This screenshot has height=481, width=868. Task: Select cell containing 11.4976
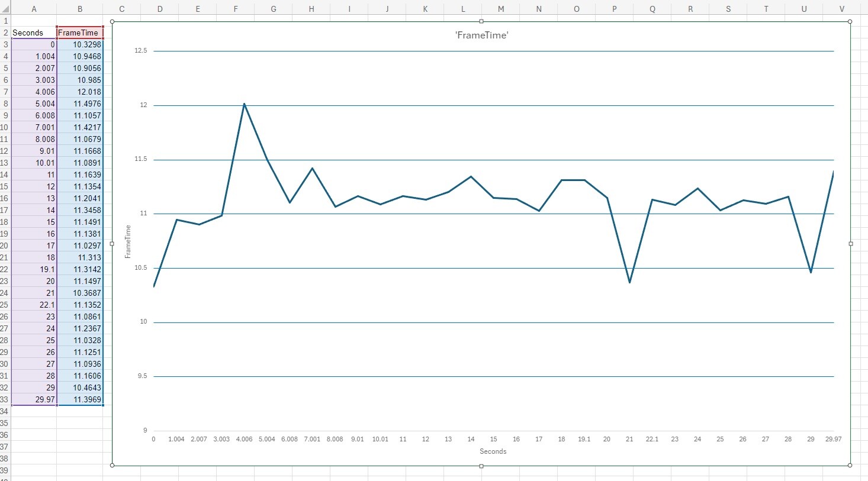(80, 104)
